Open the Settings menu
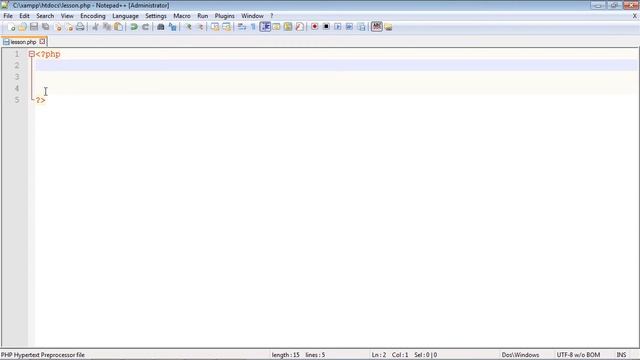Screen dimensions: 640x360 156,16
